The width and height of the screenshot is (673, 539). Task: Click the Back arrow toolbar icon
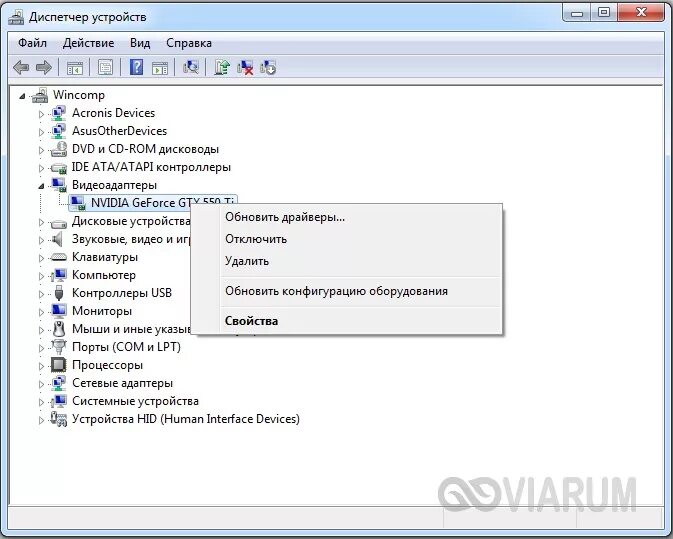click(x=21, y=67)
